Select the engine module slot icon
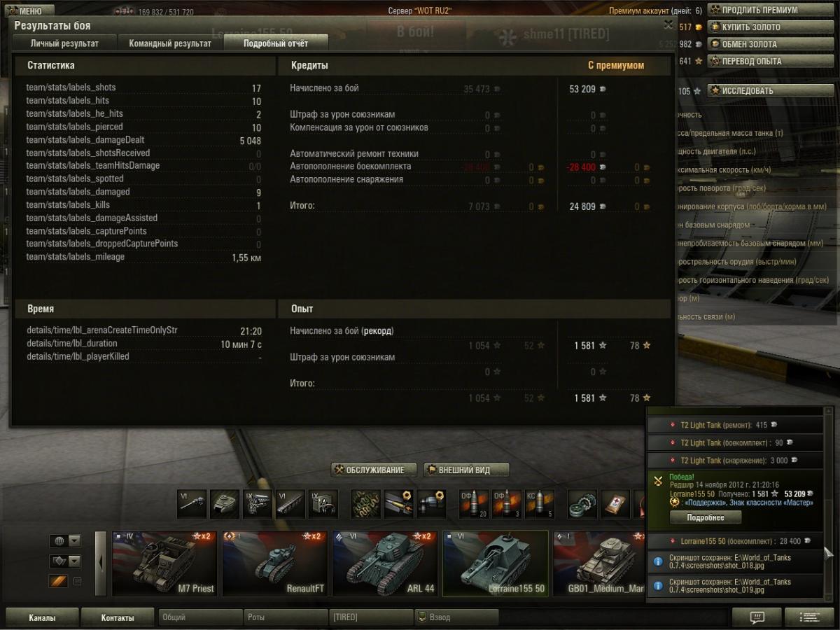840x630 pixels. (x=258, y=503)
